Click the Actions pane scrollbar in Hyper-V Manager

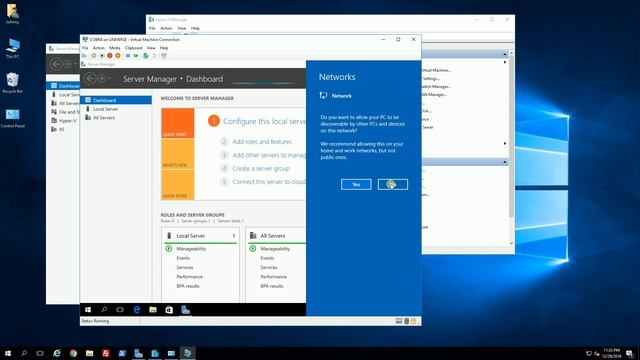(x=511, y=137)
